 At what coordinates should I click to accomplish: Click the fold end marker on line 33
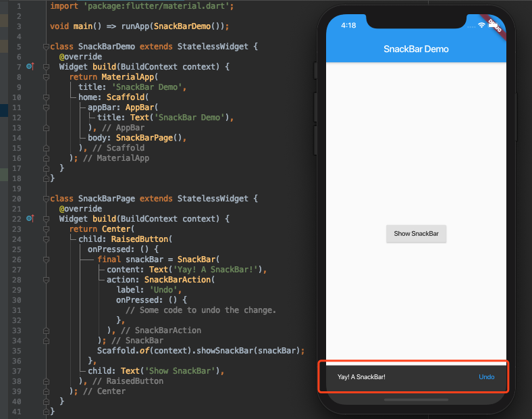click(x=46, y=330)
